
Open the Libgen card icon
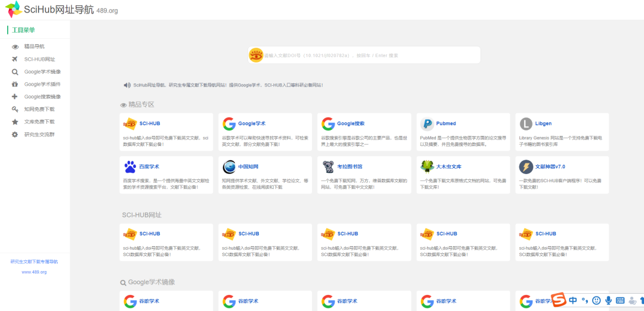point(526,124)
